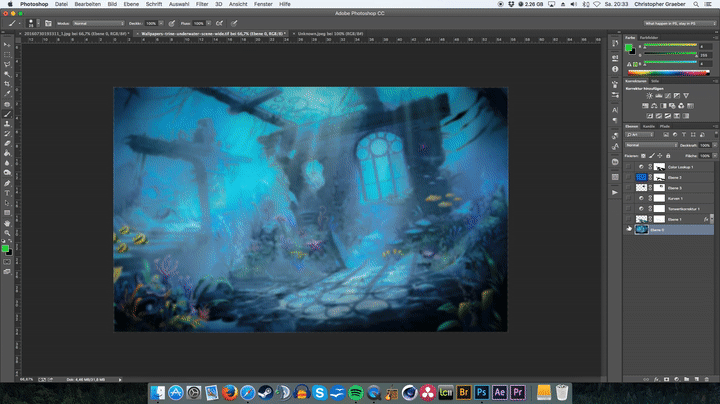The height and width of the screenshot is (404, 720).
Task: Switch to the Farbfelder panel tab
Action: tap(648, 38)
